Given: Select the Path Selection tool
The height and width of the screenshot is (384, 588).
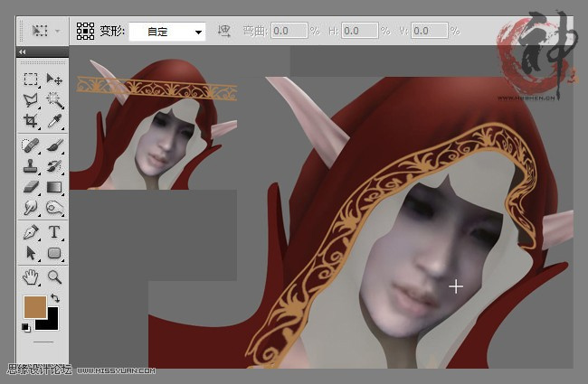Looking at the screenshot, I should pos(31,253).
